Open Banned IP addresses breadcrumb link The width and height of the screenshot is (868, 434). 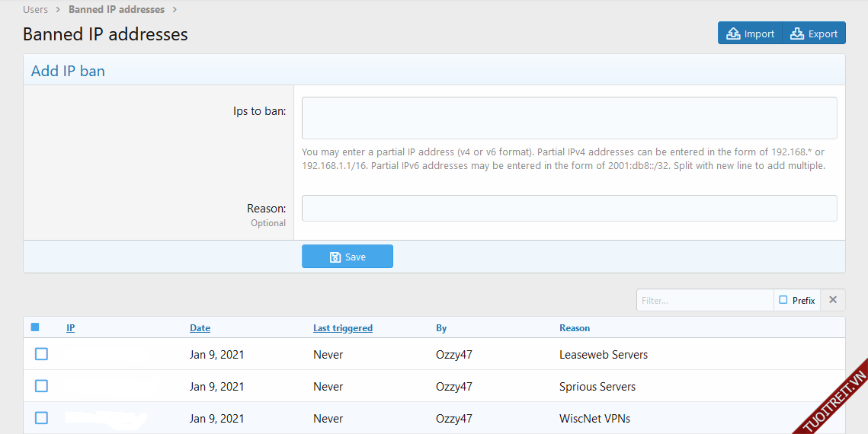click(x=117, y=10)
